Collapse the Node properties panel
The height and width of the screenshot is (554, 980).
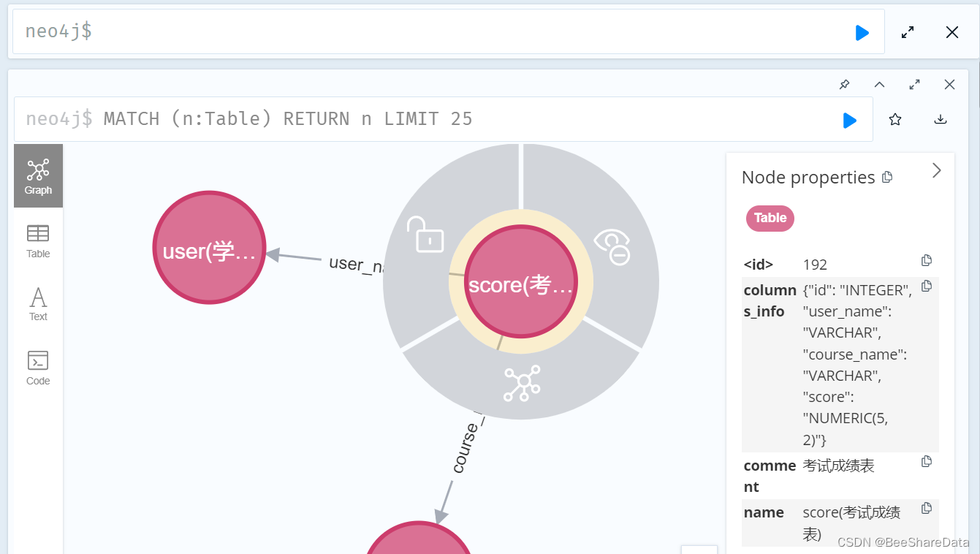click(937, 170)
